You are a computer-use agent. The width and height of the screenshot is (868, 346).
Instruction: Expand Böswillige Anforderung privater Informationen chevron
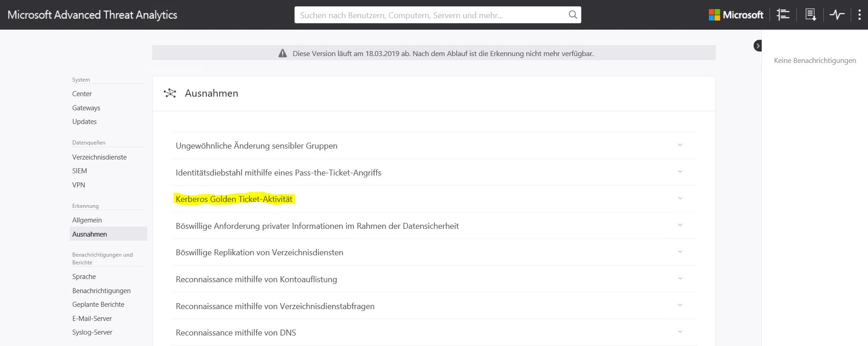pyautogui.click(x=680, y=225)
